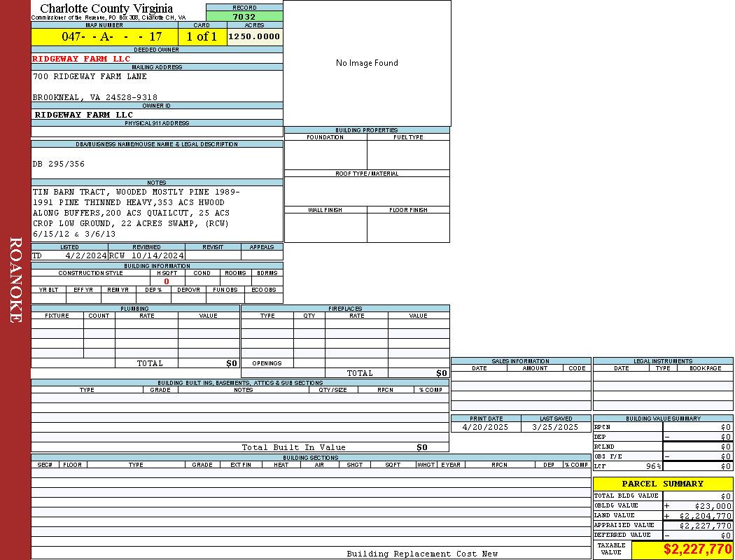Click the green record number 7032 field

[244, 17]
